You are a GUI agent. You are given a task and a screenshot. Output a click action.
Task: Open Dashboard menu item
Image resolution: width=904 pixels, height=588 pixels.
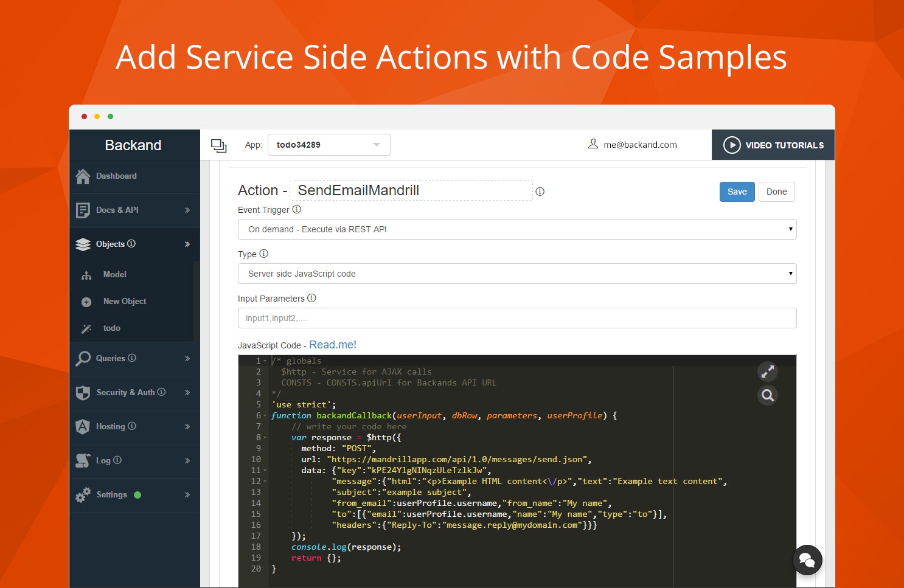pyautogui.click(x=134, y=176)
